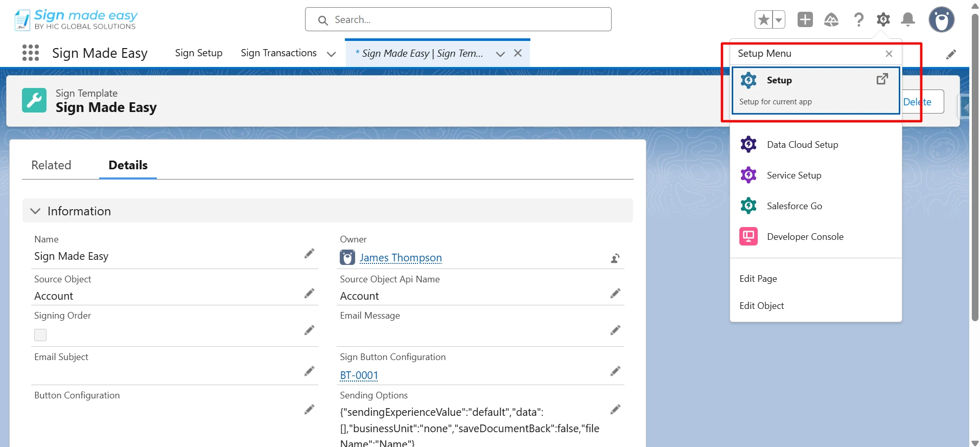
Task: Open Data Cloud Setup
Action: (815, 145)
